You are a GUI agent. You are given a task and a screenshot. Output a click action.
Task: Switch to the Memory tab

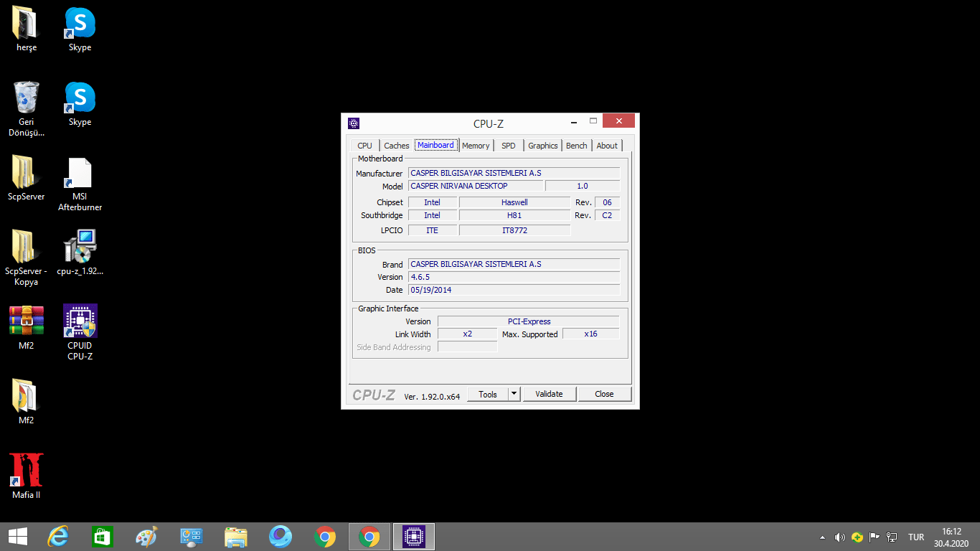476,146
